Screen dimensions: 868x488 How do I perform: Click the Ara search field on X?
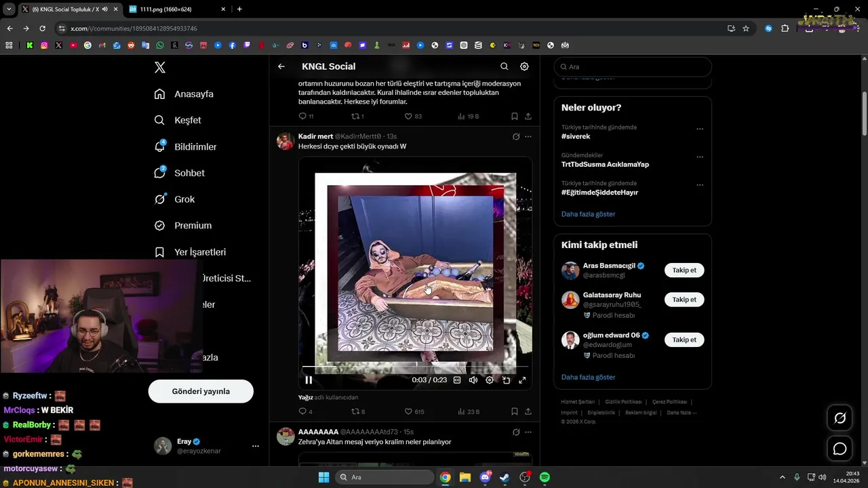click(633, 67)
